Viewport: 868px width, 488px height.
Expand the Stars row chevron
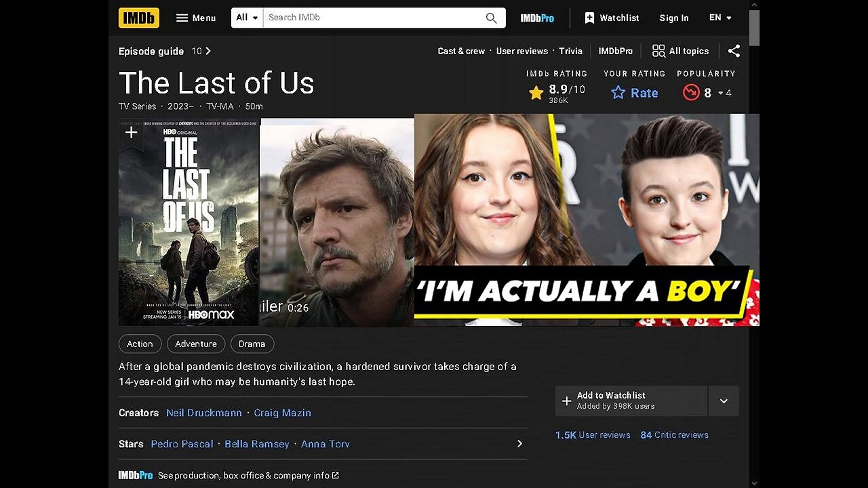tap(520, 444)
